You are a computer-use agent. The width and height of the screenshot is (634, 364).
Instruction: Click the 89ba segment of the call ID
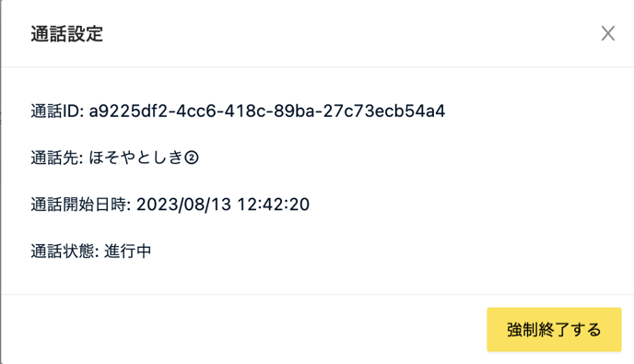(294, 111)
